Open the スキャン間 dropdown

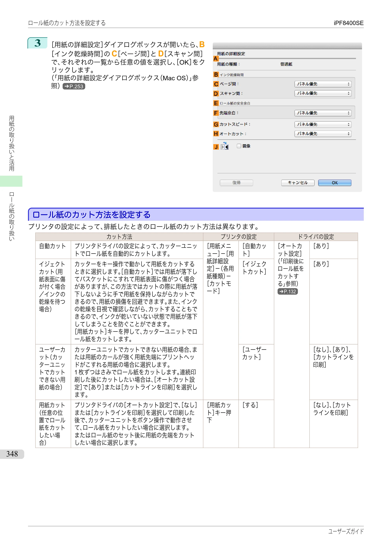coord(323,93)
